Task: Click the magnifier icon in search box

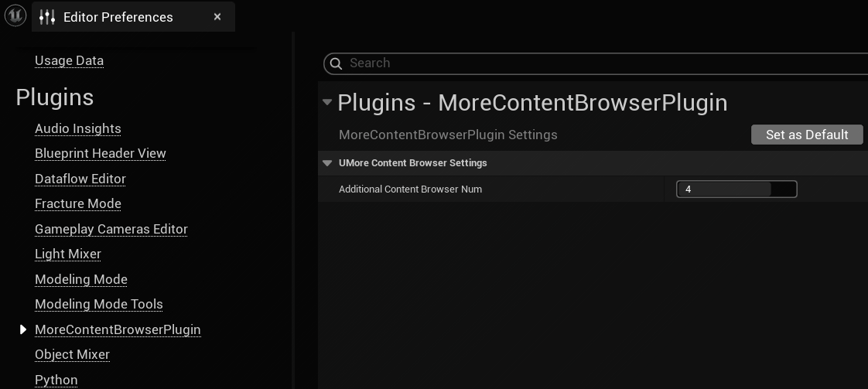Action: click(x=336, y=63)
